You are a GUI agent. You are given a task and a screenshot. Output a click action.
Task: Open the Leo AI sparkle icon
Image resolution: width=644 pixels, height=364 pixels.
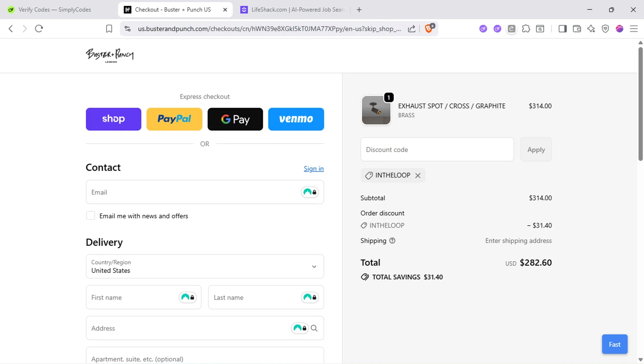[x=591, y=29]
